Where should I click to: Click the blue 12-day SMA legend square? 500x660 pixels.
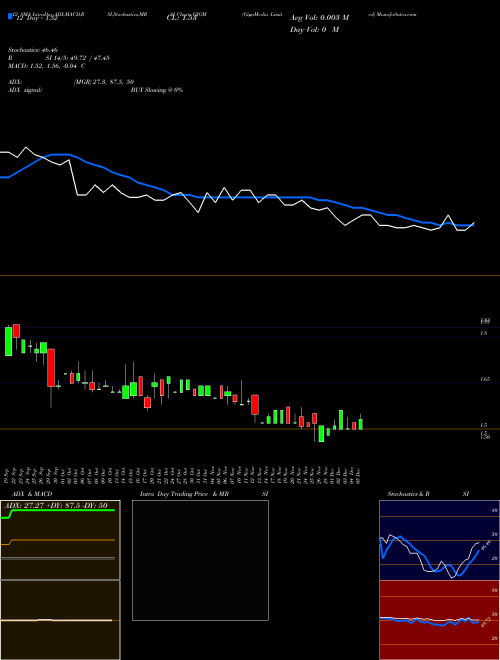click(11, 16)
